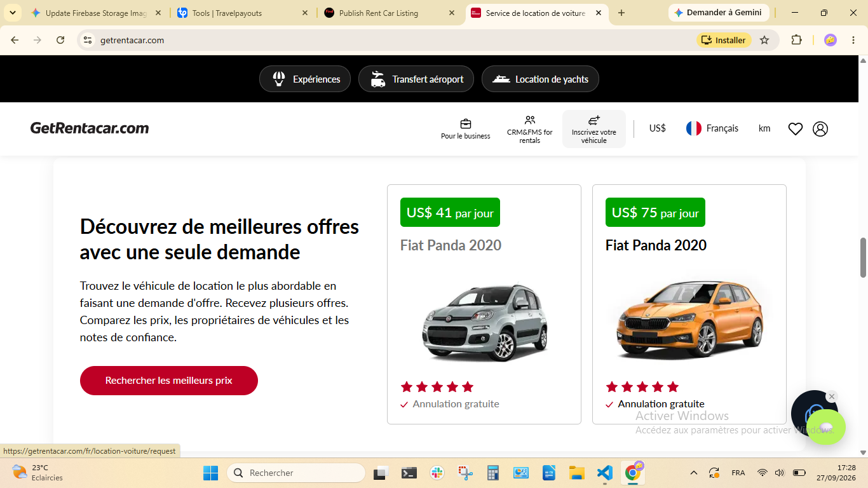The image size is (868, 488).
Task: Reload the current page
Action: (60, 40)
